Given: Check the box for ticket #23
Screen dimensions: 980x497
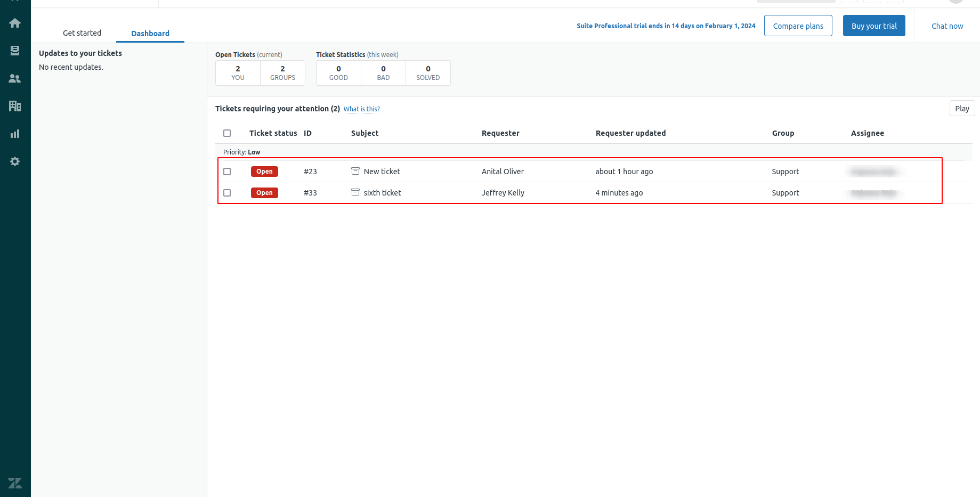Looking at the screenshot, I should point(227,172).
